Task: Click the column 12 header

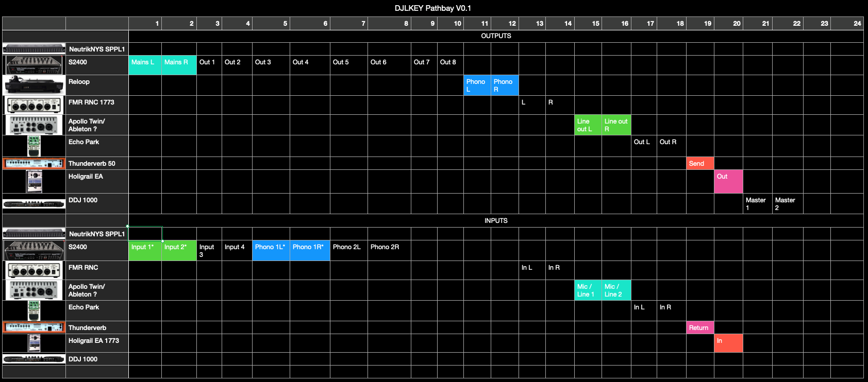Action: [505, 23]
